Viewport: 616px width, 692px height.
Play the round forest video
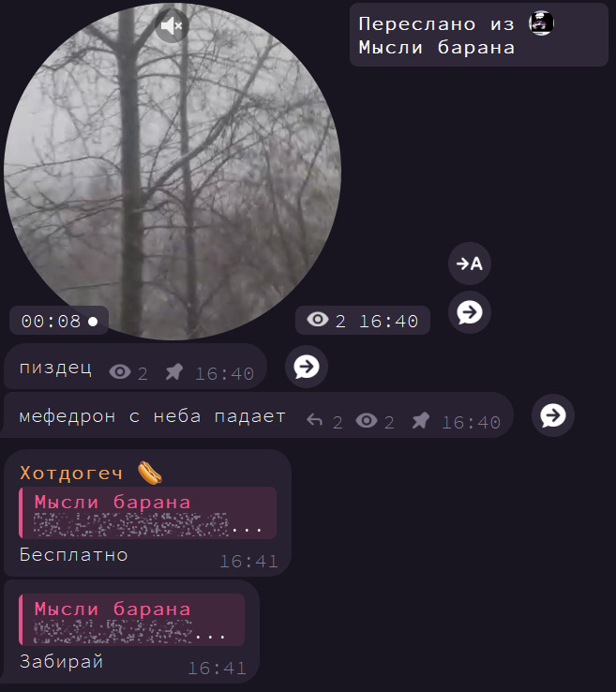coord(173,172)
